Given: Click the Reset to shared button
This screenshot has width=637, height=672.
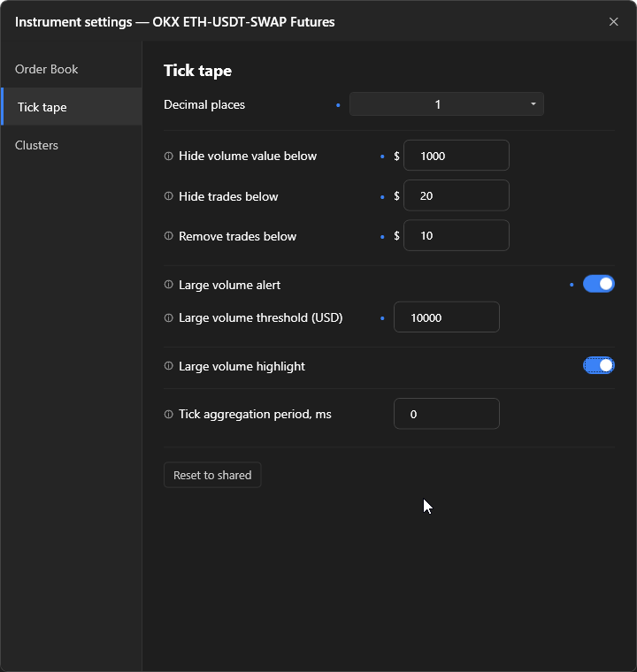Looking at the screenshot, I should (212, 475).
